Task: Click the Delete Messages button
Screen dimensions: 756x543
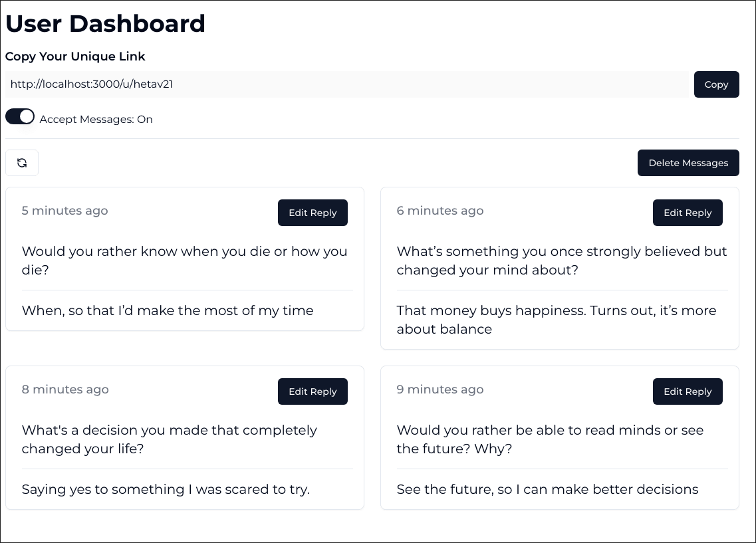Action: click(x=688, y=163)
